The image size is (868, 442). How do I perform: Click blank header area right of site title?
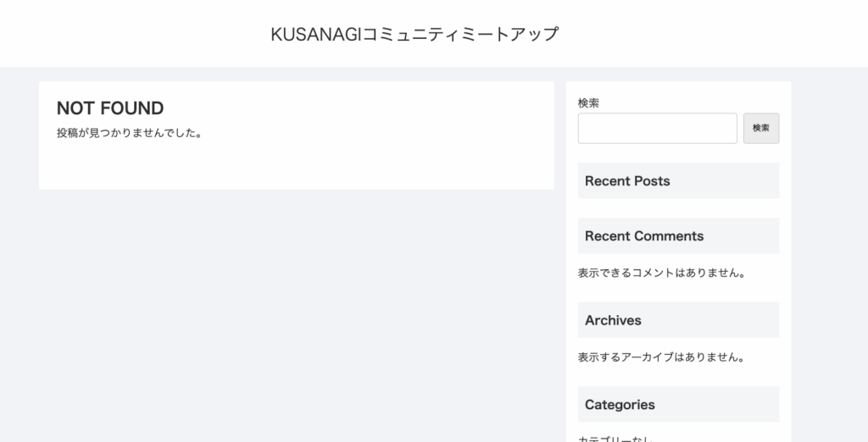(721, 34)
